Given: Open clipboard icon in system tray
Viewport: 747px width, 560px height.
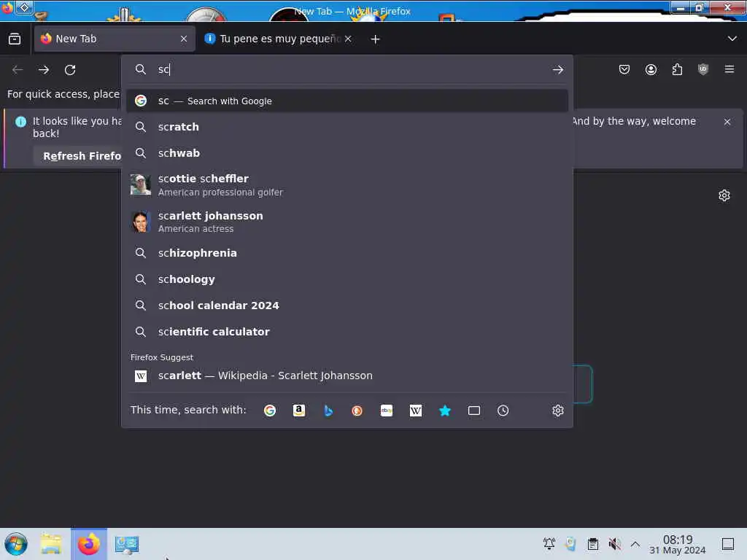Looking at the screenshot, I should tap(592, 543).
